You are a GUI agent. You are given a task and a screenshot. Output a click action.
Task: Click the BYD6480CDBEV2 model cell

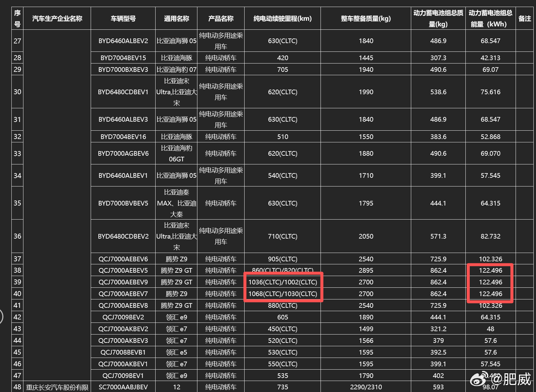(123, 236)
